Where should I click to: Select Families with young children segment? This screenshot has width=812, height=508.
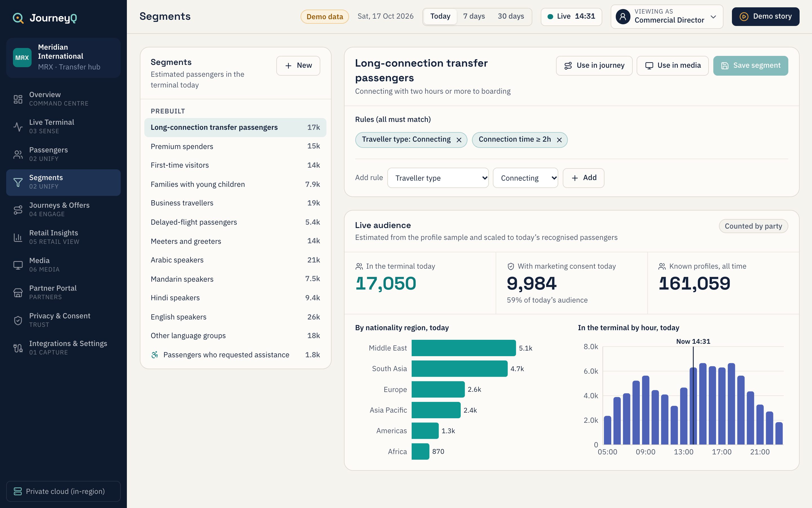click(x=235, y=184)
